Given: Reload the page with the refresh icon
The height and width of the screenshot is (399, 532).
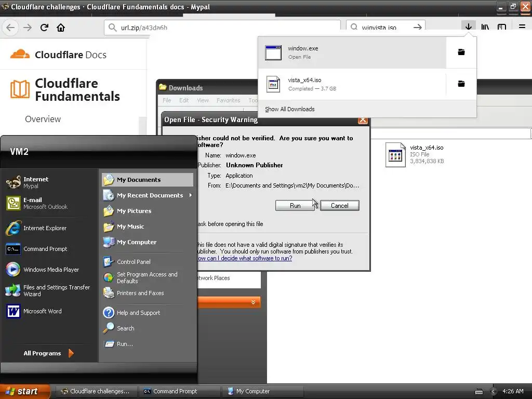Looking at the screenshot, I should point(44,28).
